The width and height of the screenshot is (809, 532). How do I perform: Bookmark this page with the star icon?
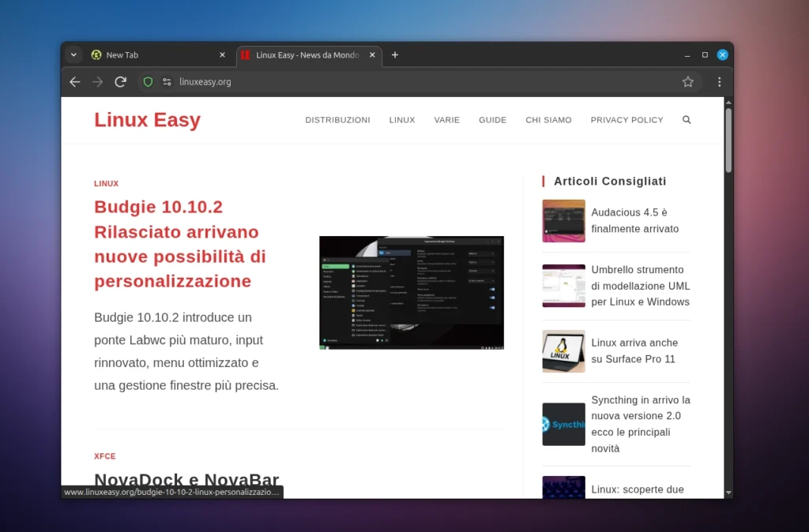pyautogui.click(x=687, y=82)
